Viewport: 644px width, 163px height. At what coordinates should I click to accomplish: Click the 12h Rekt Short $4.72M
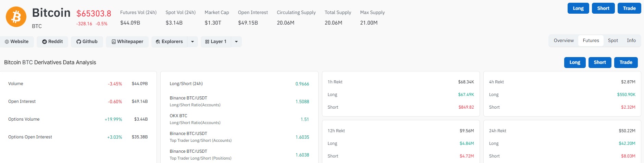click(x=467, y=156)
